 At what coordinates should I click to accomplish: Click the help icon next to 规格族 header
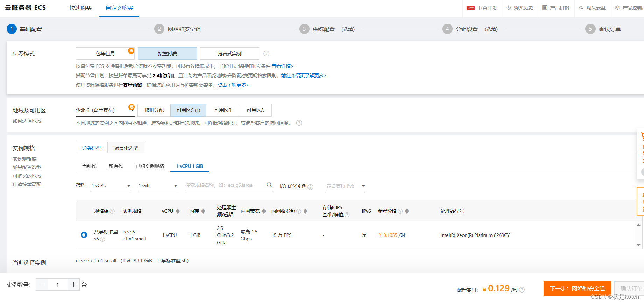coord(112,211)
